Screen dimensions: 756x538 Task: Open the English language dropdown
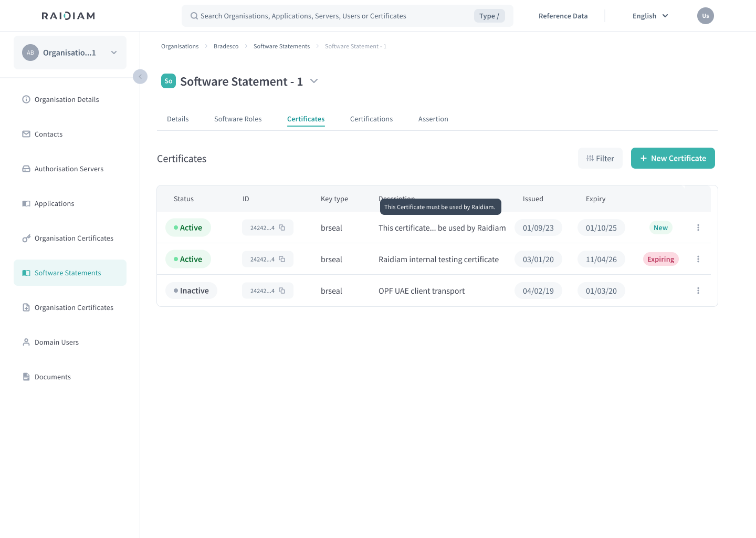650,16
